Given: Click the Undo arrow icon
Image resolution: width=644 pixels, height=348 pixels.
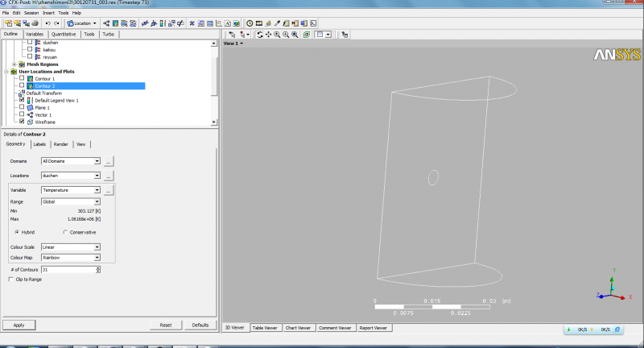Looking at the screenshot, I should [47, 23].
